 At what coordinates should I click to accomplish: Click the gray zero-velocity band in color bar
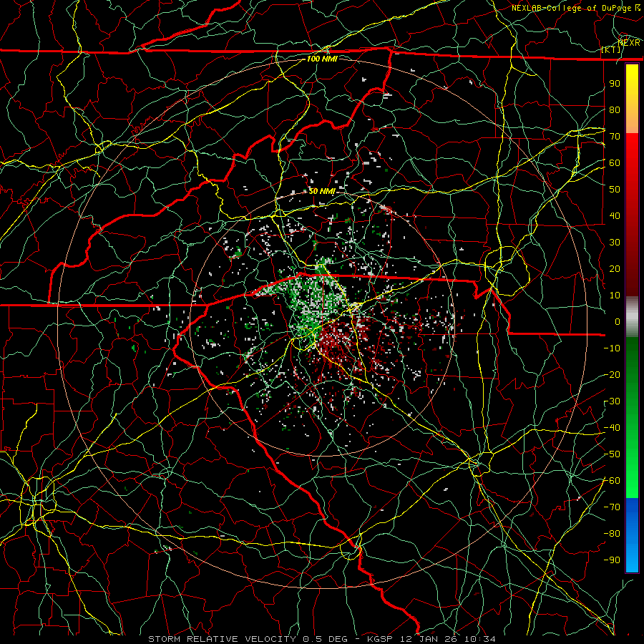tap(632, 317)
